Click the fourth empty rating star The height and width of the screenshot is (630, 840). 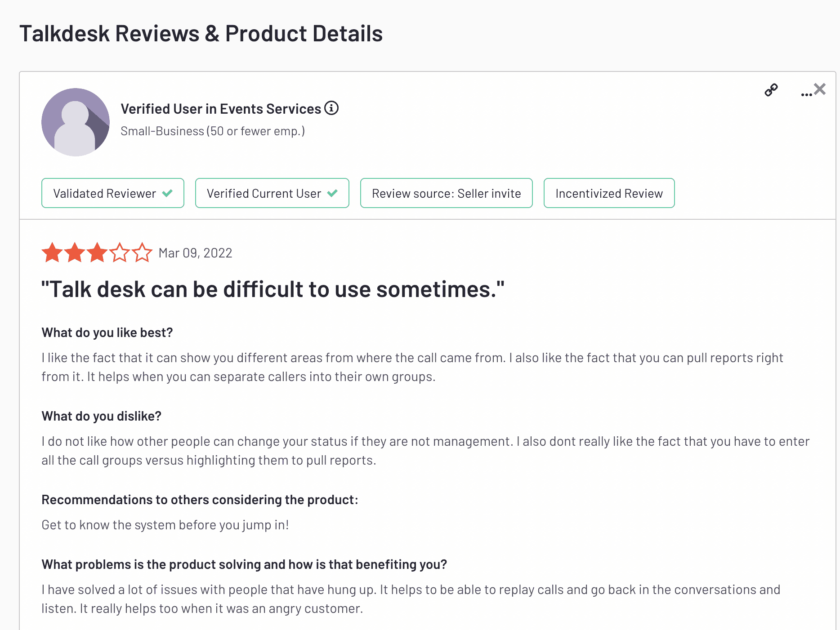[120, 253]
